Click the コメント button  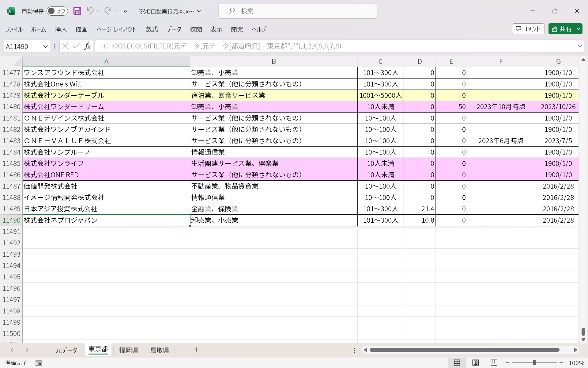pos(528,29)
